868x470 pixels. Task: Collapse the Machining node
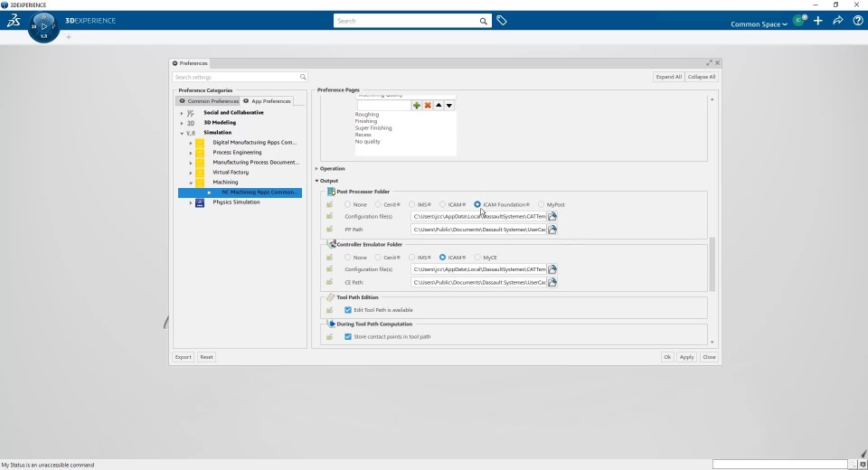pos(191,183)
